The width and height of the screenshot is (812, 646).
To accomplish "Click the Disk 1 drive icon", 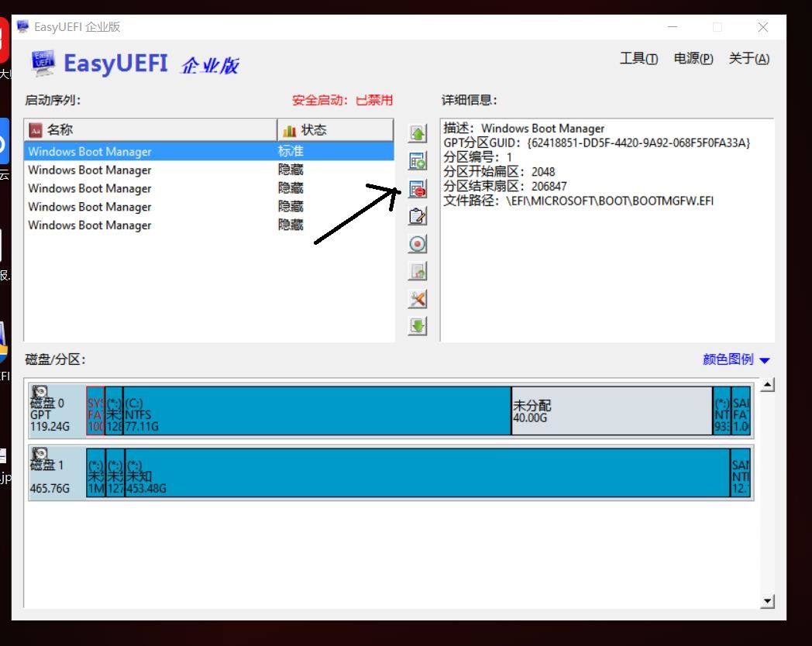I will point(40,454).
